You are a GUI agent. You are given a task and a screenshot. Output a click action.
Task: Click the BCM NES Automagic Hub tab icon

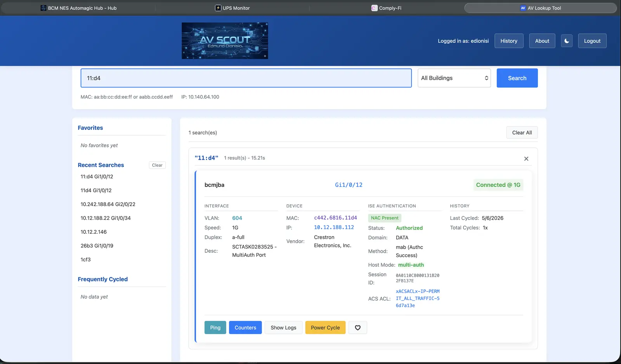click(43, 8)
